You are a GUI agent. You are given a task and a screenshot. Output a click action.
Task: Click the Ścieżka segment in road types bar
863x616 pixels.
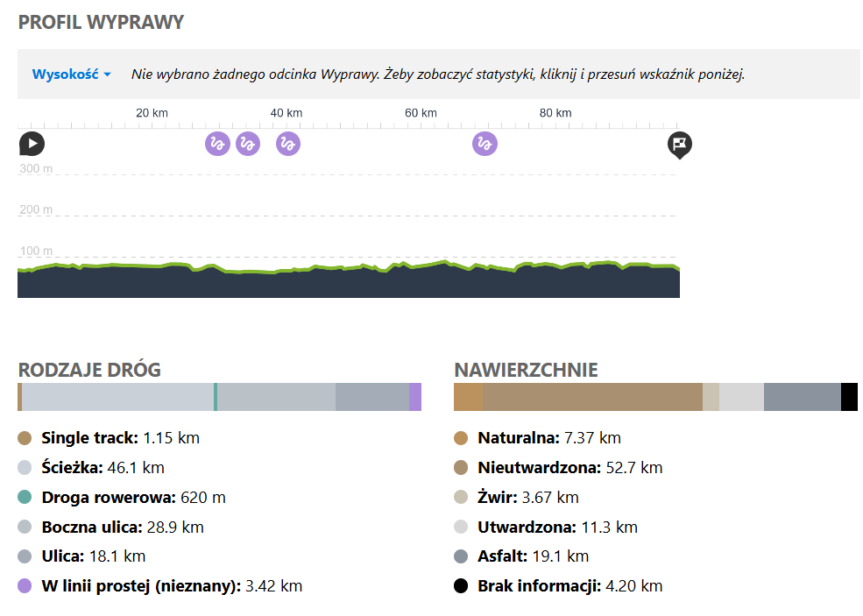[x=117, y=396]
